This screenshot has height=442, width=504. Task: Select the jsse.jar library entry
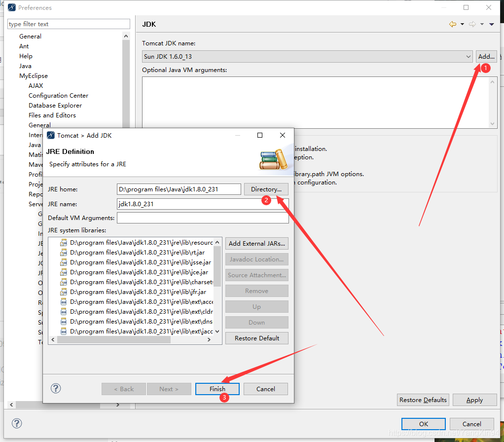click(141, 262)
